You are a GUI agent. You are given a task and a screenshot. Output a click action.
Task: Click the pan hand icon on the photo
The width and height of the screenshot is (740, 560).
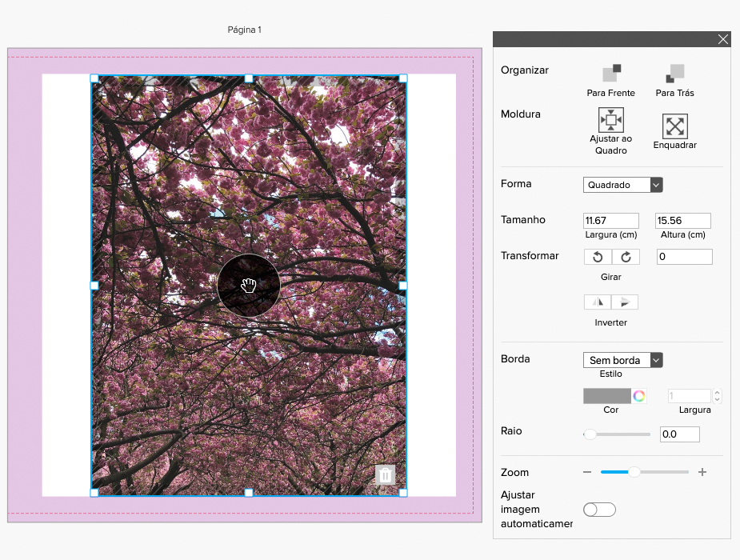(x=249, y=286)
